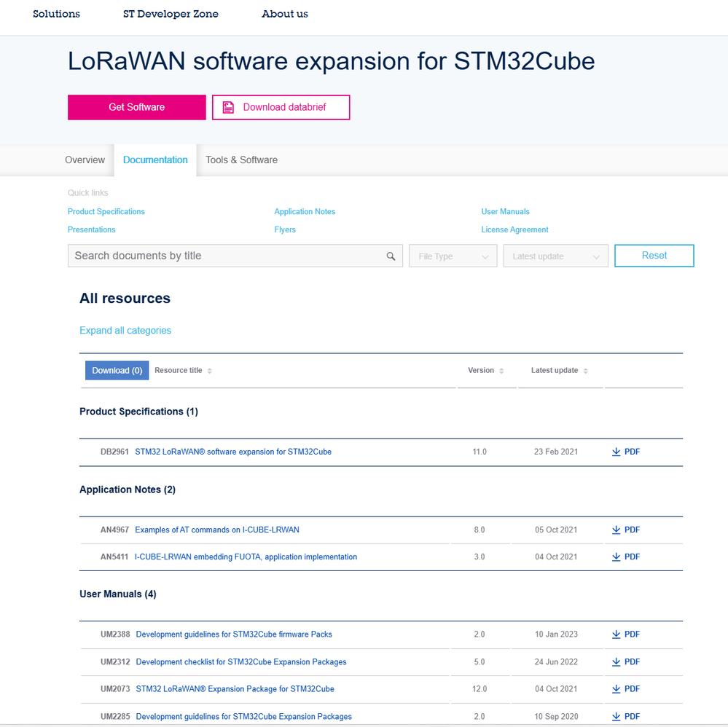
Task: Open ST Developer Zone menu
Action: [171, 14]
